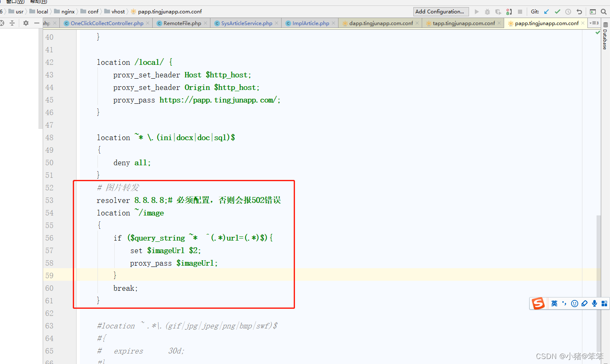
Task: Open the Add Configuration dropdown
Action: [x=441, y=12]
